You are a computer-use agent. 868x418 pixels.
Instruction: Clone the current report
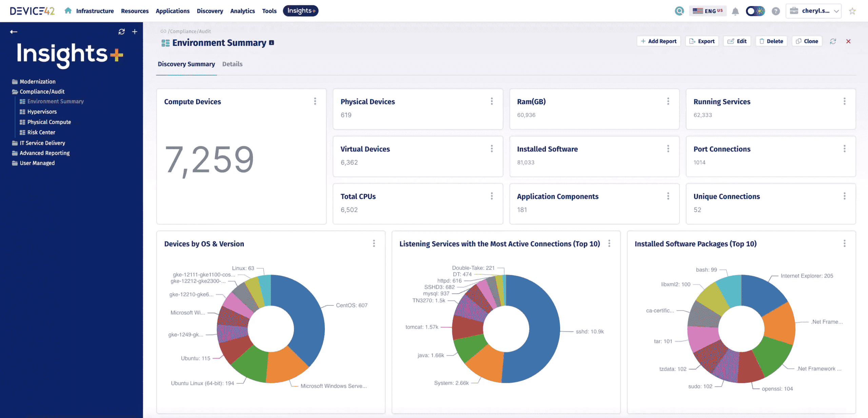pos(807,41)
